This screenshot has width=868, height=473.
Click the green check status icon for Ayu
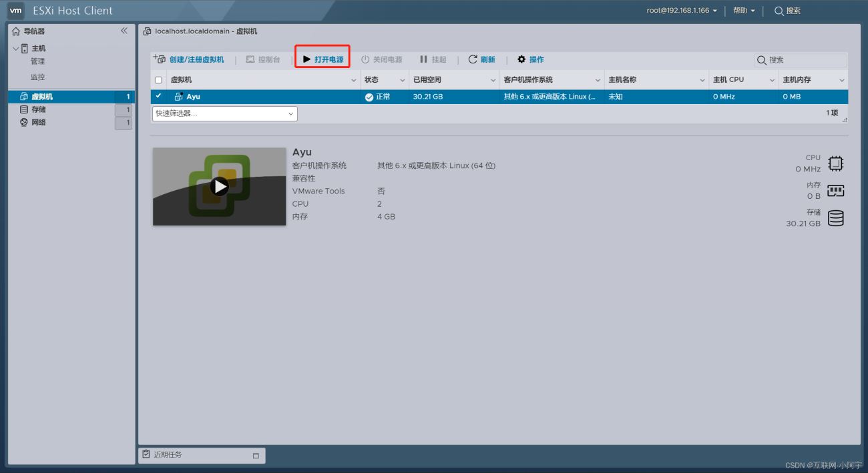point(369,97)
